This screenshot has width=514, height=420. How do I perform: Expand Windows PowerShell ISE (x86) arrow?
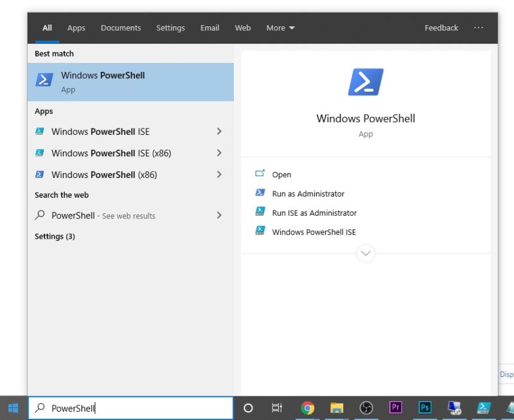(219, 153)
